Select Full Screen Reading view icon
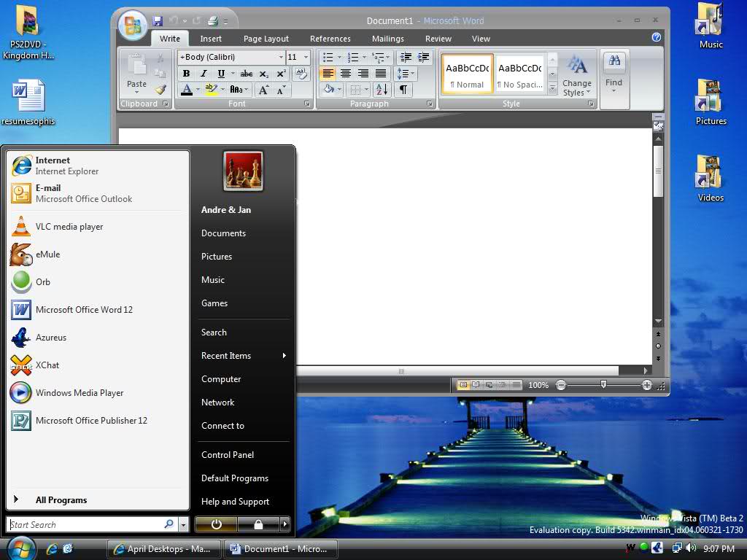 pos(476,385)
